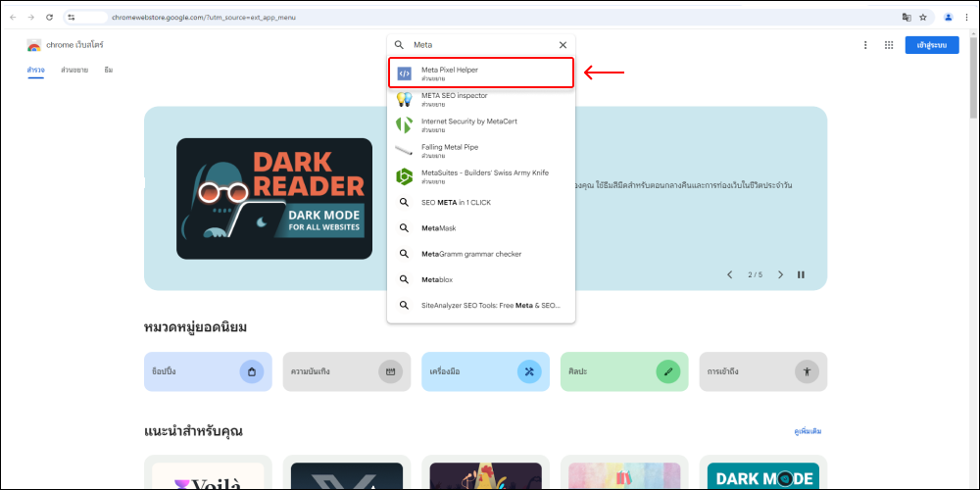The image size is (980, 490).
Task: Open the Chrome profile avatar
Action: click(x=948, y=18)
